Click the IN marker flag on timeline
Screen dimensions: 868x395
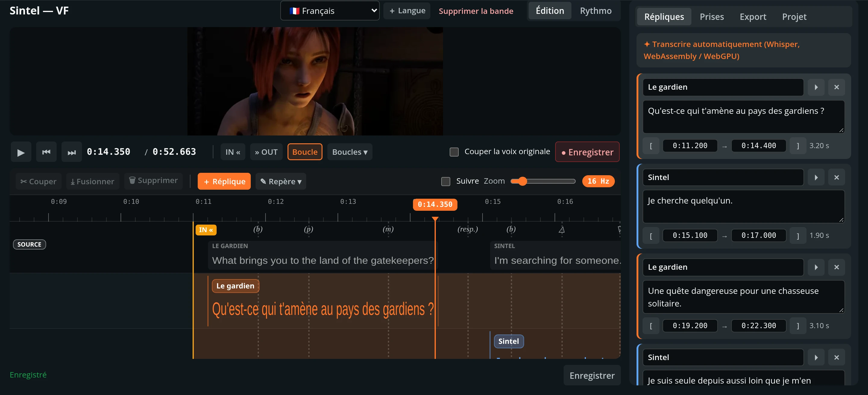[206, 230]
